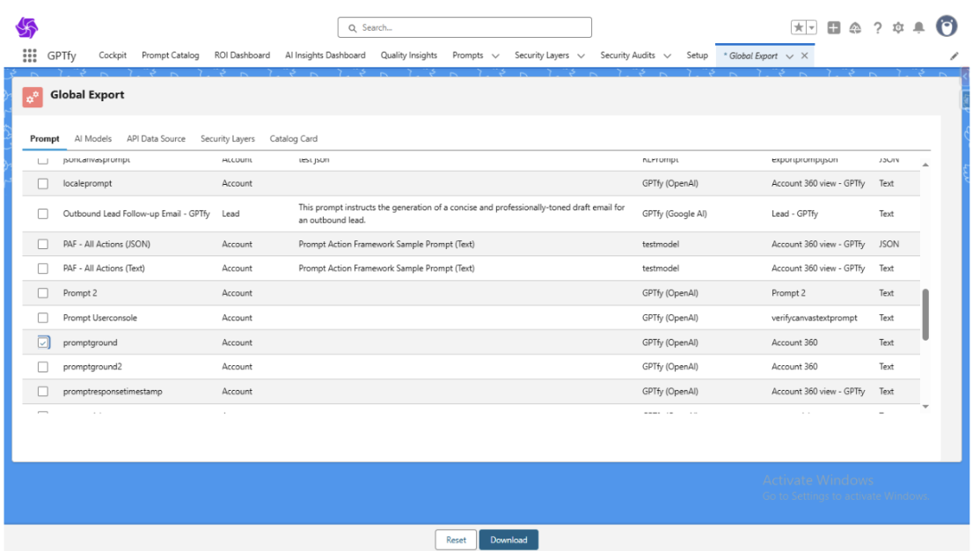Click the Reset button
The width and height of the screenshot is (980, 551).
pyautogui.click(x=456, y=540)
